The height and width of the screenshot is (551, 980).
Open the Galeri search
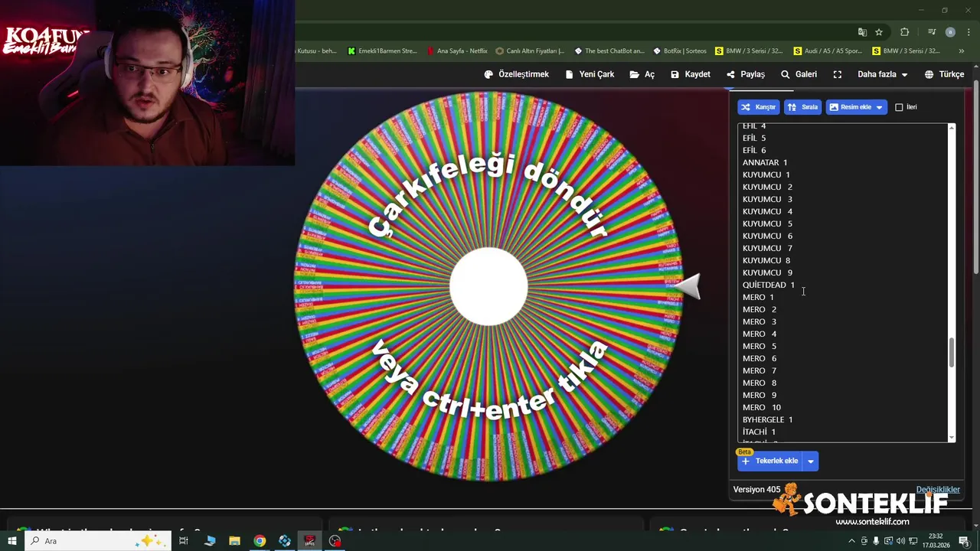[x=799, y=74]
